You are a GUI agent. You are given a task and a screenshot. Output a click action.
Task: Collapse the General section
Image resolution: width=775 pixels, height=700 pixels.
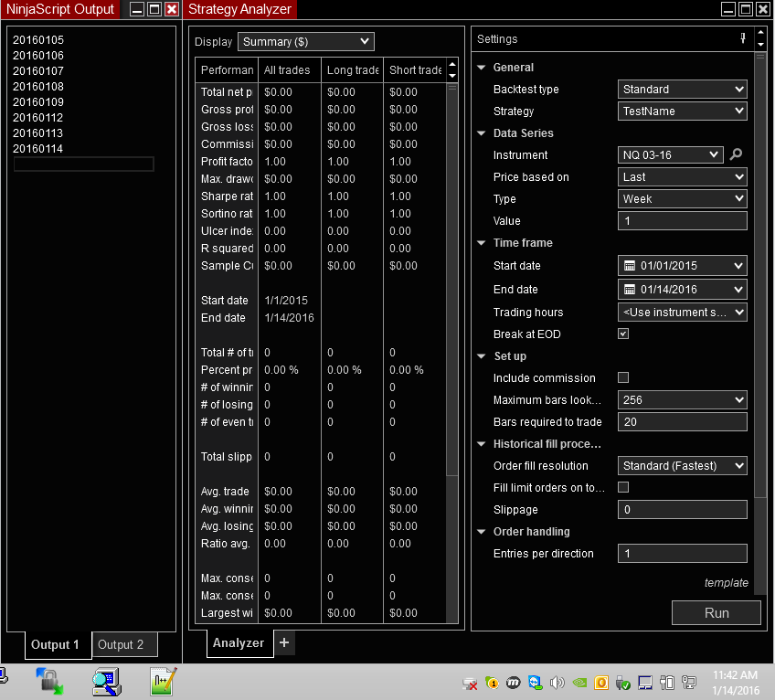coord(482,68)
